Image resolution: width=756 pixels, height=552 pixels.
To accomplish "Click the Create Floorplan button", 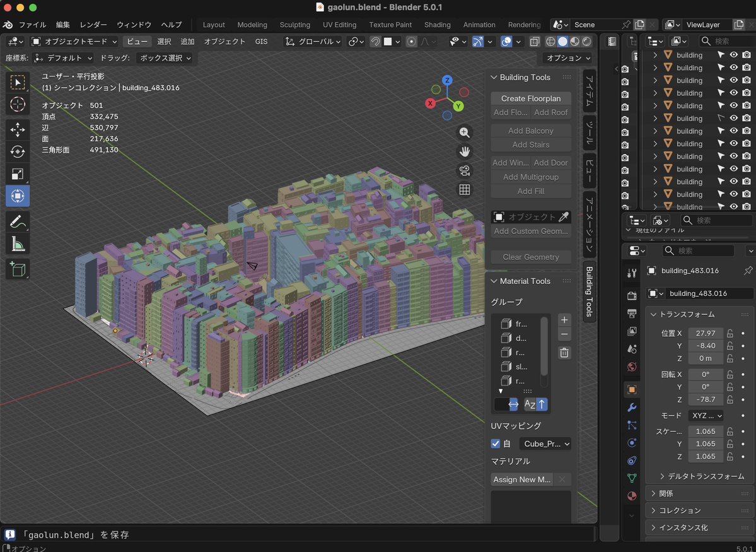I will pos(530,98).
